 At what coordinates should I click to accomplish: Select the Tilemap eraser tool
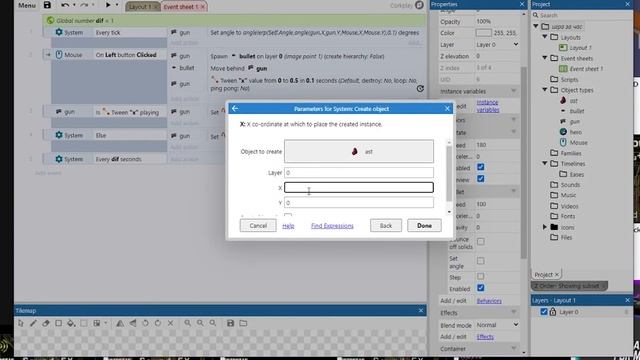[x=46, y=323]
